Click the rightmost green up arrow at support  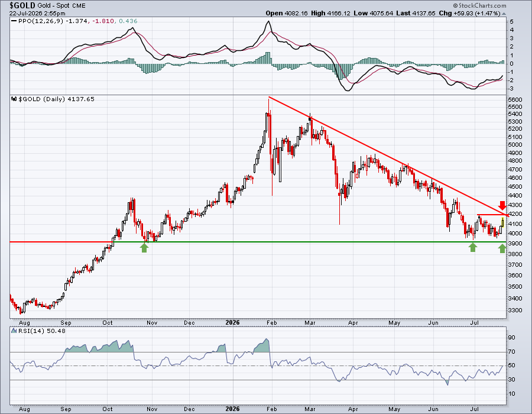(502, 248)
